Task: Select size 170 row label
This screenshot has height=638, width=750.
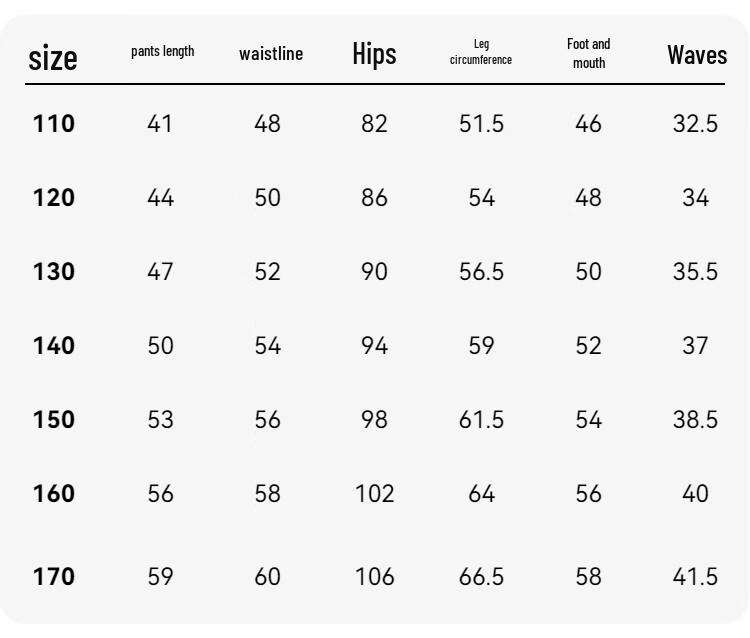Action: coord(54,576)
